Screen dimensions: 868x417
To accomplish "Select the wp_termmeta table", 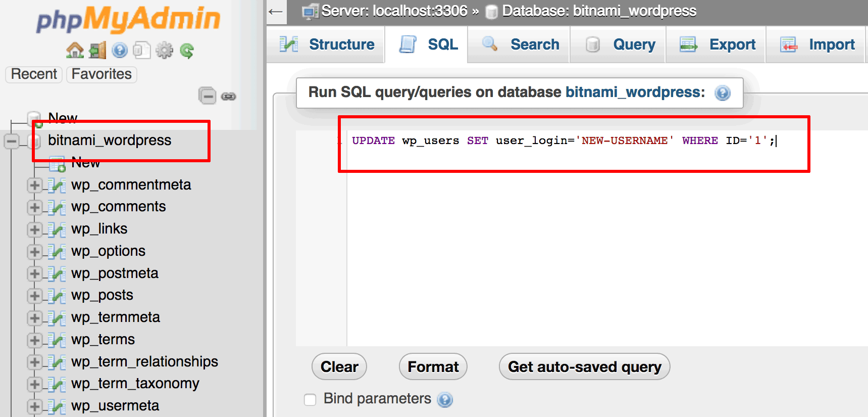I will click(116, 317).
